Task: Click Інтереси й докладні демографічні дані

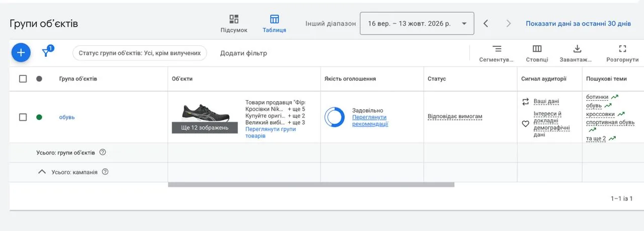Action: click(x=552, y=124)
